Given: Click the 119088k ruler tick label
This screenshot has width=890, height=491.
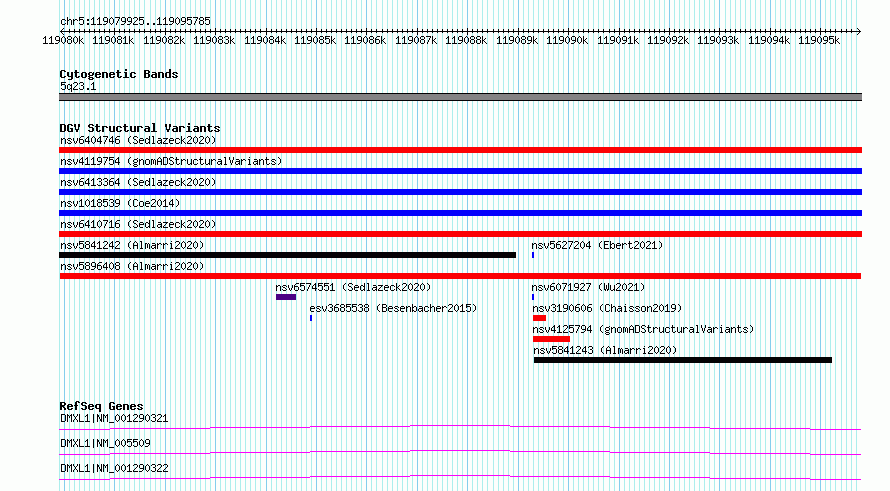Looking at the screenshot, I should pyautogui.click(x=466, y=40).
